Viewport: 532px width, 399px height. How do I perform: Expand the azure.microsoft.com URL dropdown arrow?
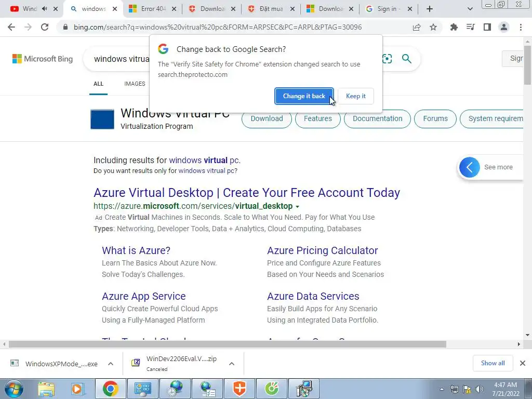coord(298,206)
